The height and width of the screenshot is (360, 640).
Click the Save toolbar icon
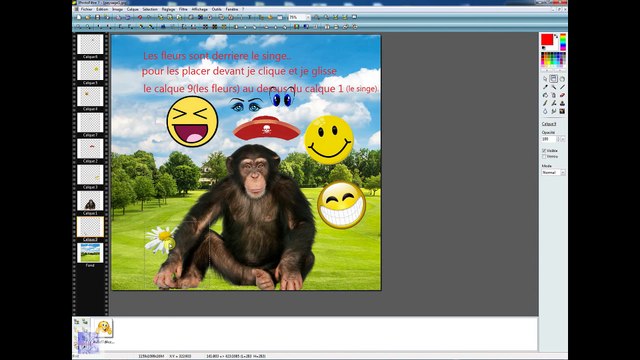coord(97,17)
